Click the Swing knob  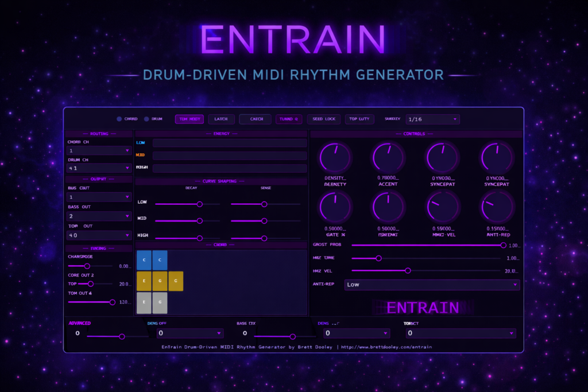click(x=388, y=206)
